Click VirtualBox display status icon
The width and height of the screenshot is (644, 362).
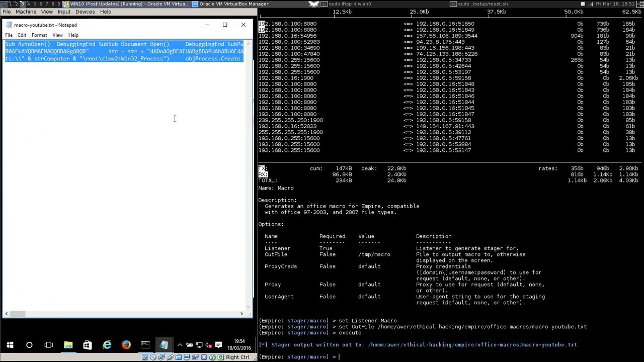187,357
